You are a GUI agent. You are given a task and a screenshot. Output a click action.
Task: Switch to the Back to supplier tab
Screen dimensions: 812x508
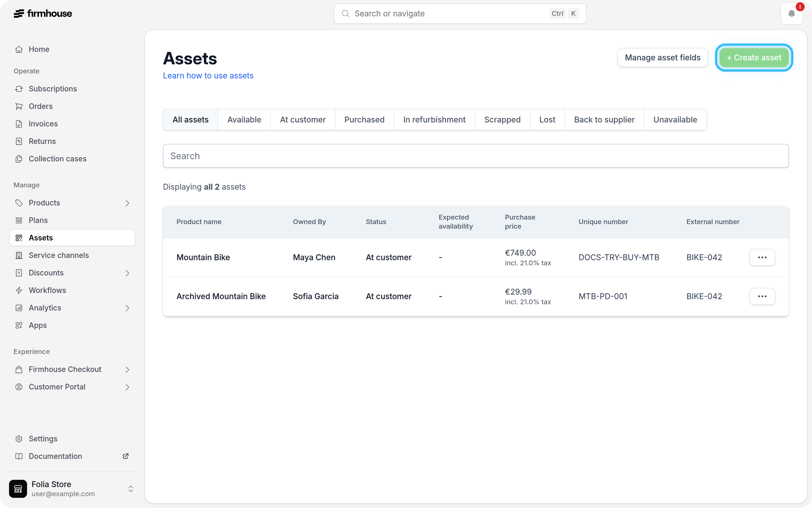pos(604,120)
